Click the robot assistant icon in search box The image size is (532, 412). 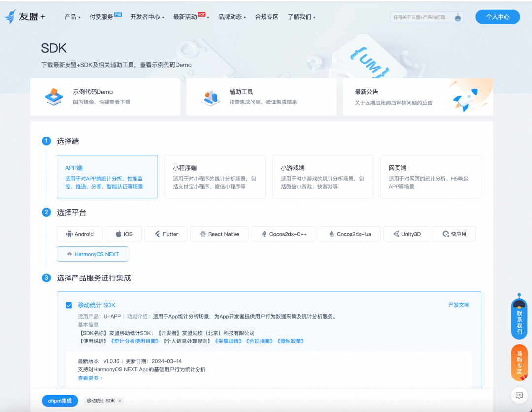point(458,17)
